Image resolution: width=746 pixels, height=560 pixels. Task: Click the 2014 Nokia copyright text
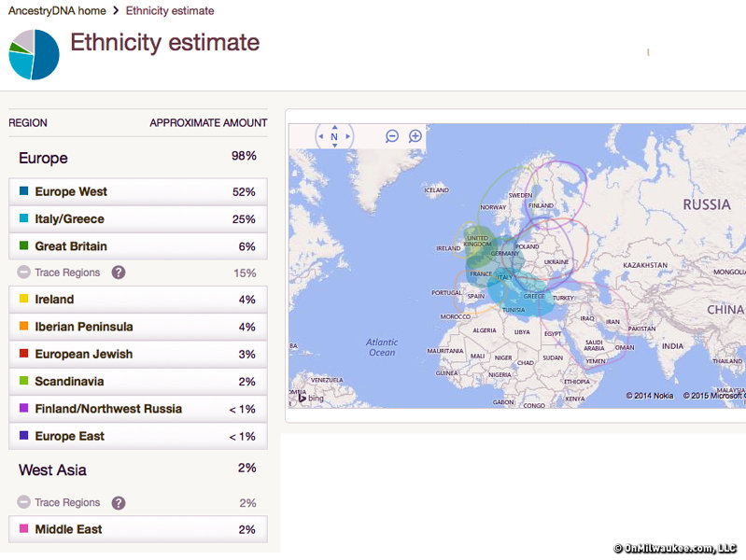(x=650, y=396)
